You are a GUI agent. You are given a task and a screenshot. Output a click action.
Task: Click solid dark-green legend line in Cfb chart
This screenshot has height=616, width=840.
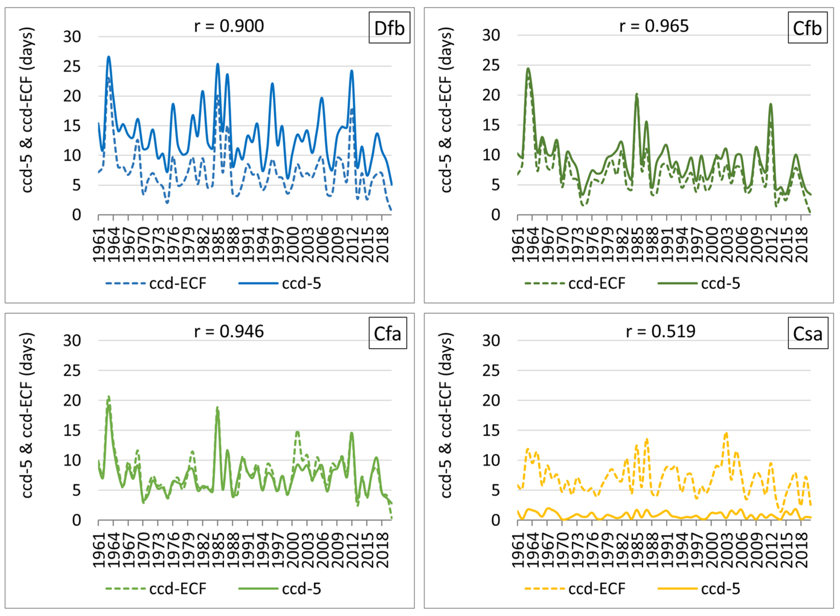tap(677, 283)
